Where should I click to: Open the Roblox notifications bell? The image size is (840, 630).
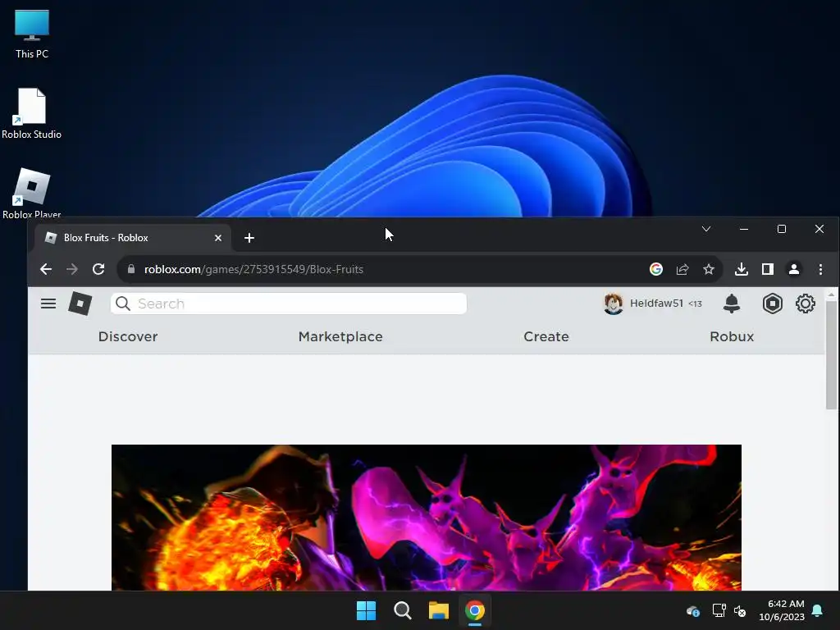731,304
